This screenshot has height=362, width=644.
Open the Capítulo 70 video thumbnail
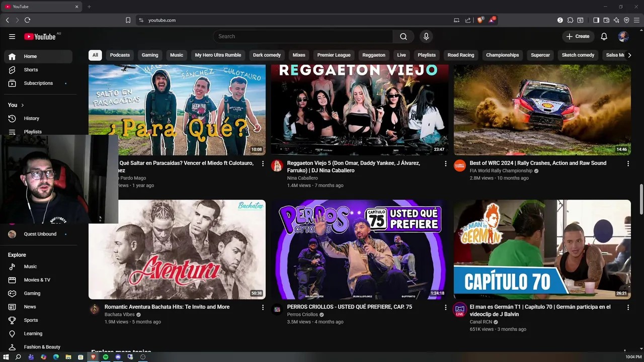point(542,249)
